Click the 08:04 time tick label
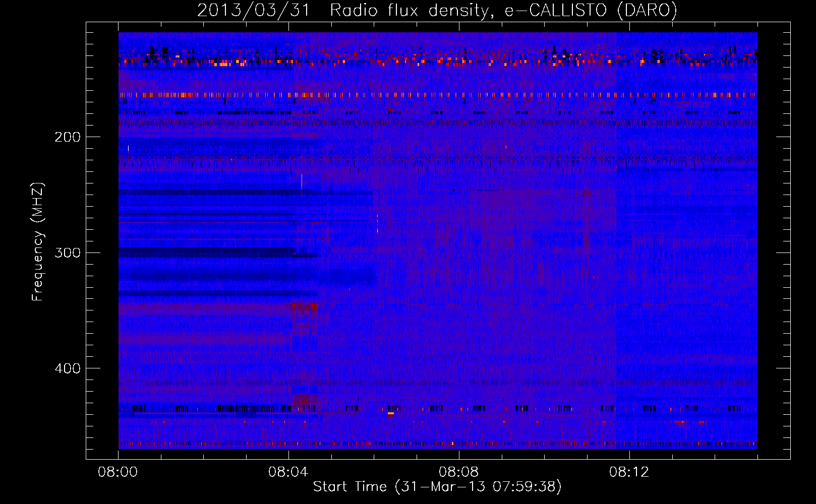 tap(288, 472)
